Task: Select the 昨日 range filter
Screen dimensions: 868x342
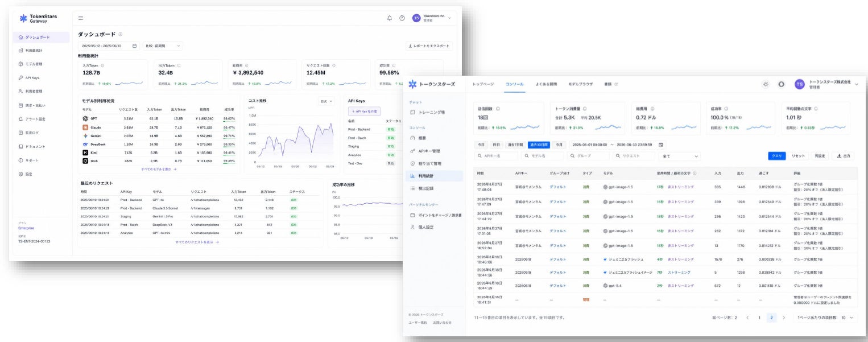Action: [496, 145]
